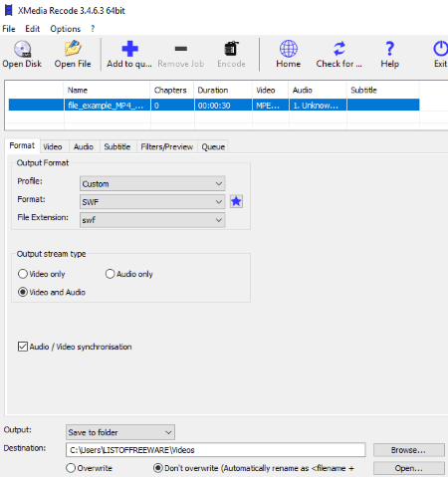Image resolution: width=448 pixels, height=477 pixels.
Task: Switch to the Filters/Preview tab
Action: [167, 146]
